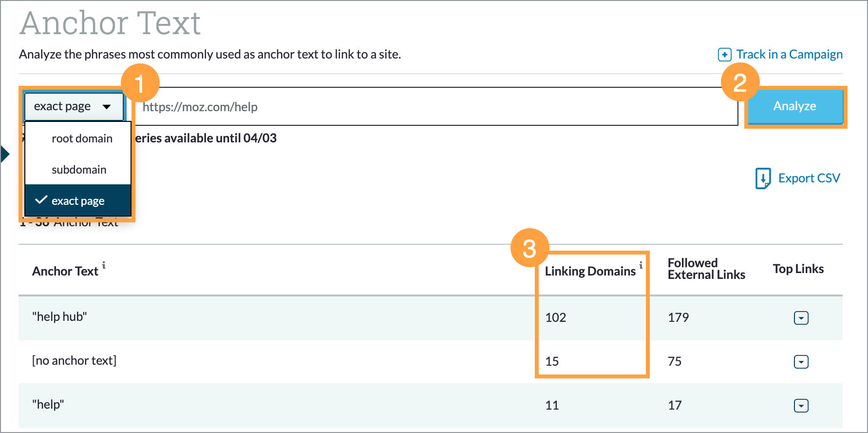Expand Top Links for the "help" row

[x=801, y=406]
